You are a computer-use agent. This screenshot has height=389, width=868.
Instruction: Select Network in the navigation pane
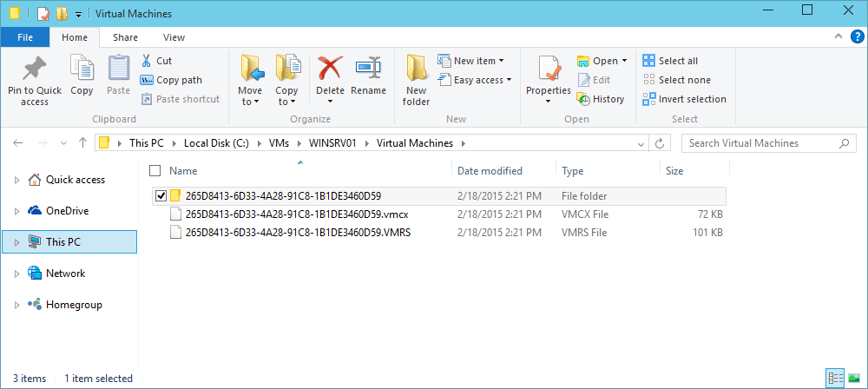click(56, 274)
